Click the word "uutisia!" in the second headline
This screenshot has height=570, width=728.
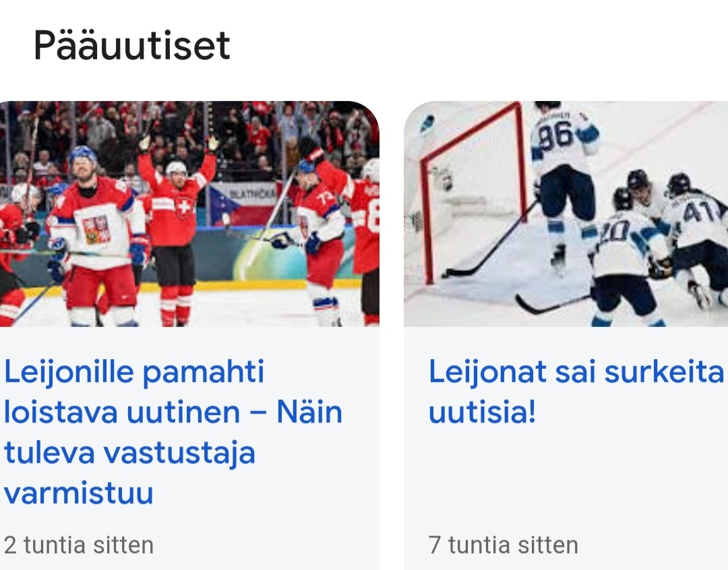483,412
